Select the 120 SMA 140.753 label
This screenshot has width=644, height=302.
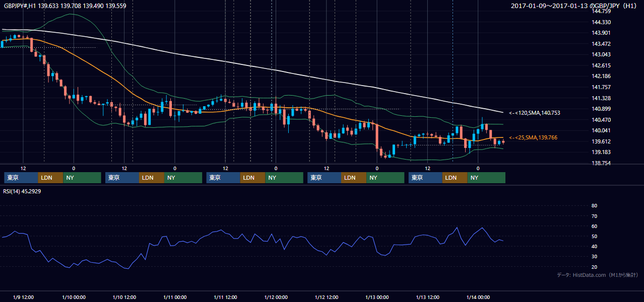[x=535, y=113]
